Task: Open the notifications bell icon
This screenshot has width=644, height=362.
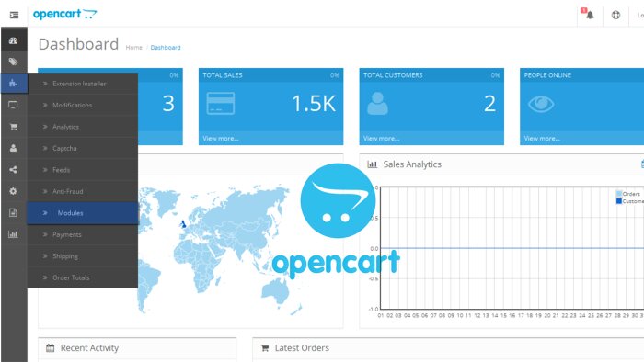Action: [x=590, y=15]
